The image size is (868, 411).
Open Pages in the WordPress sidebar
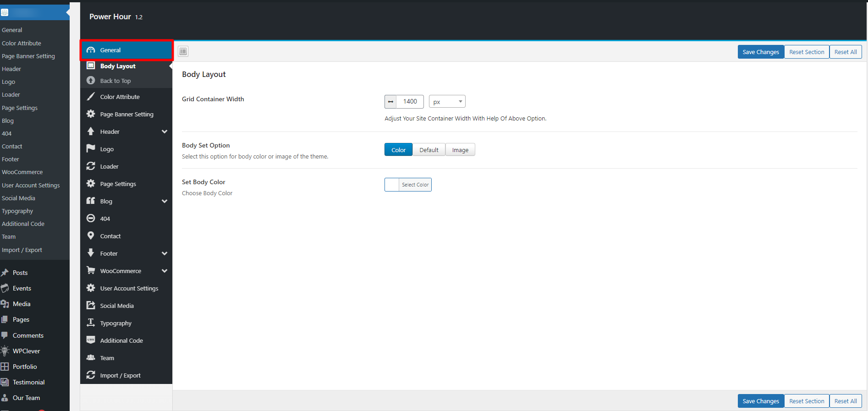(x=21, y=319)
